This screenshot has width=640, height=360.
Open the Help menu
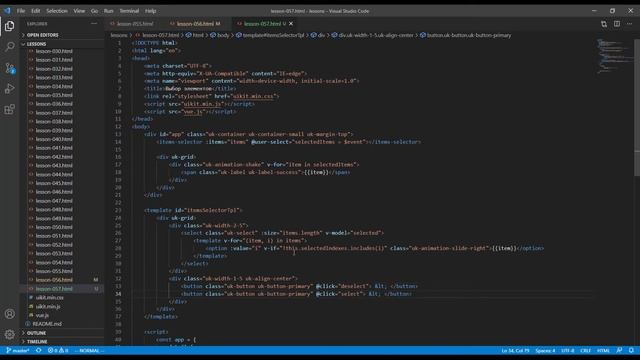click(151, 11)
